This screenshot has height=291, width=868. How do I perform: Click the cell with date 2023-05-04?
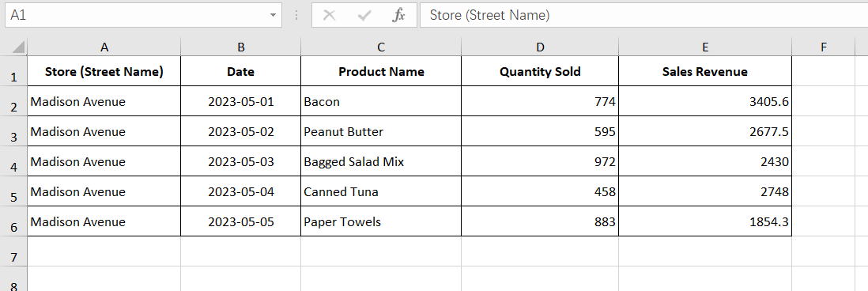point(241,191)
